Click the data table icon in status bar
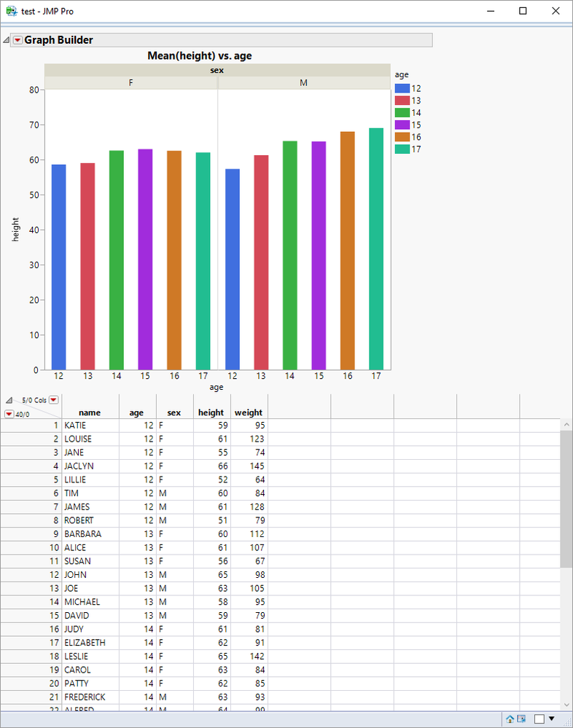 pyautogui.click(x=521, y=719)
